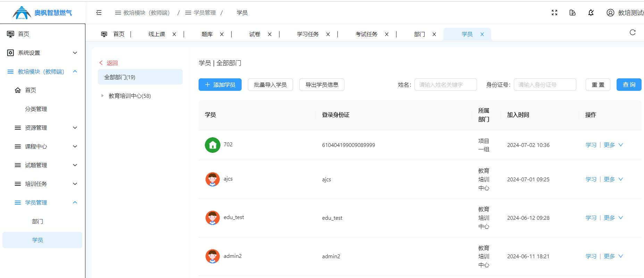Viewport: 644px width, 278px height.
Task: Open 更多 dropdown for student ajcs
Action: [613, 179]
